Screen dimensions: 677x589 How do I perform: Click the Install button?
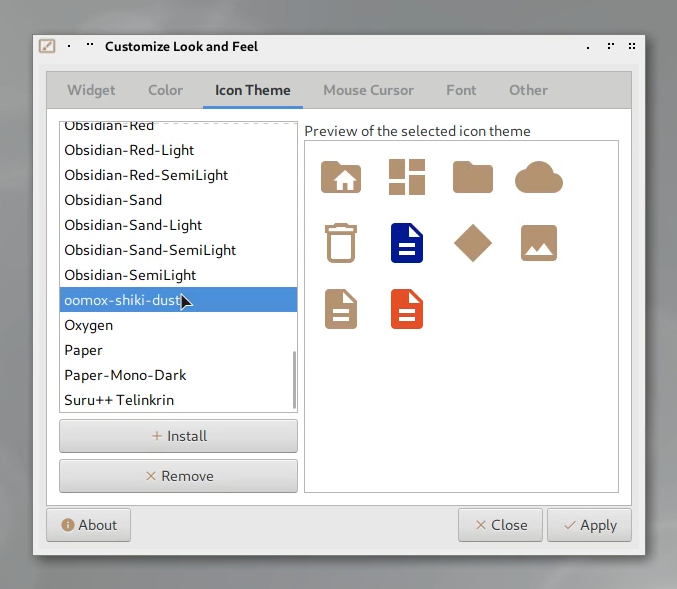(178, 436)
